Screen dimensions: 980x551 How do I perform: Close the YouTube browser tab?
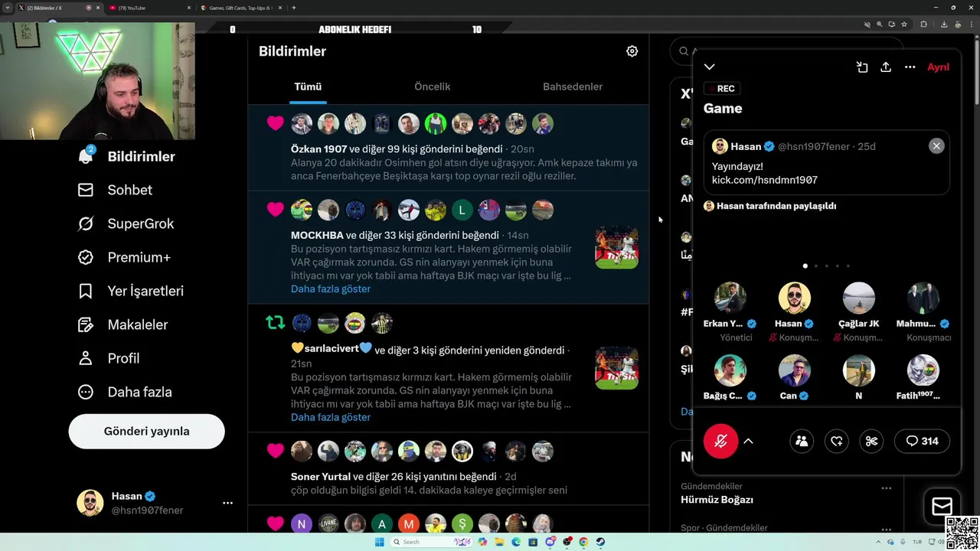(189, 8)
